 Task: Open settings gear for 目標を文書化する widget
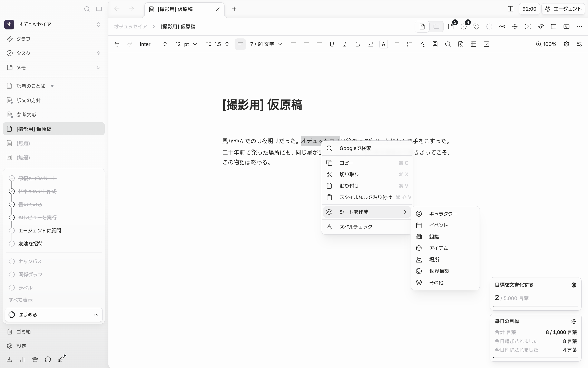click(x=574, y=285)
